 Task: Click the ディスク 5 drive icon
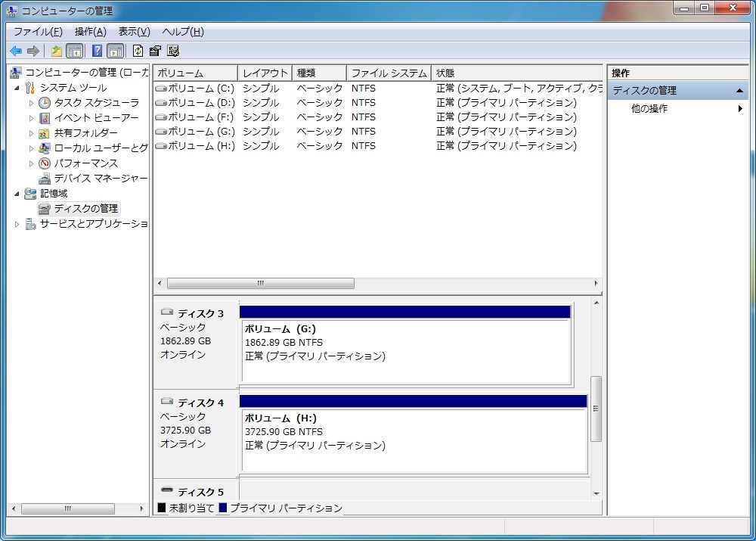pyautogui.click(x=167, y=490)
